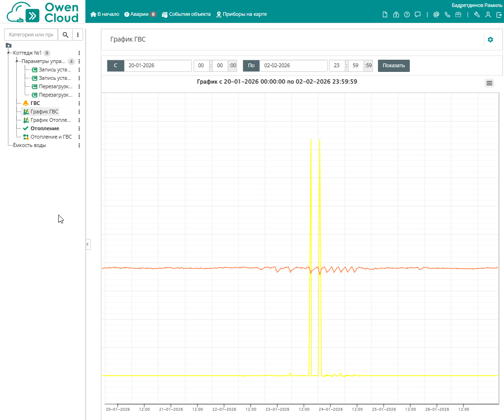This screenshot has height=420, width=504.
Task: Open chart settings gear icon
Action: 490,40
